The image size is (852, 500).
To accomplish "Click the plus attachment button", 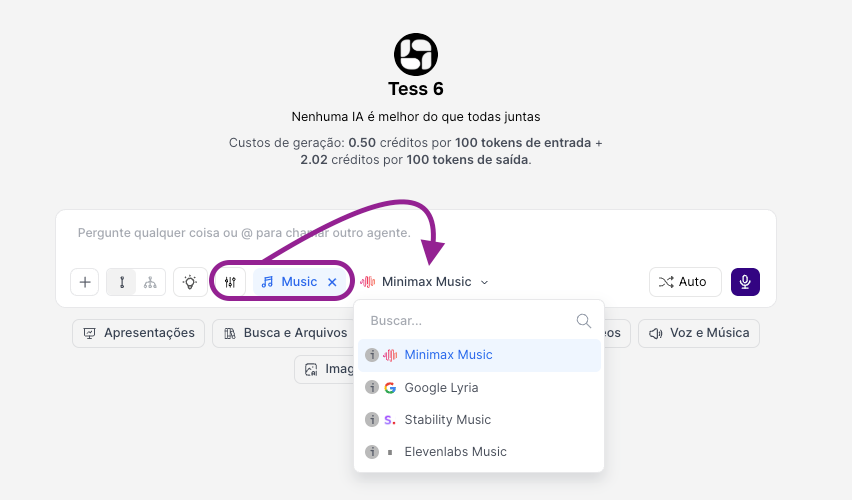I will point(85,282).
